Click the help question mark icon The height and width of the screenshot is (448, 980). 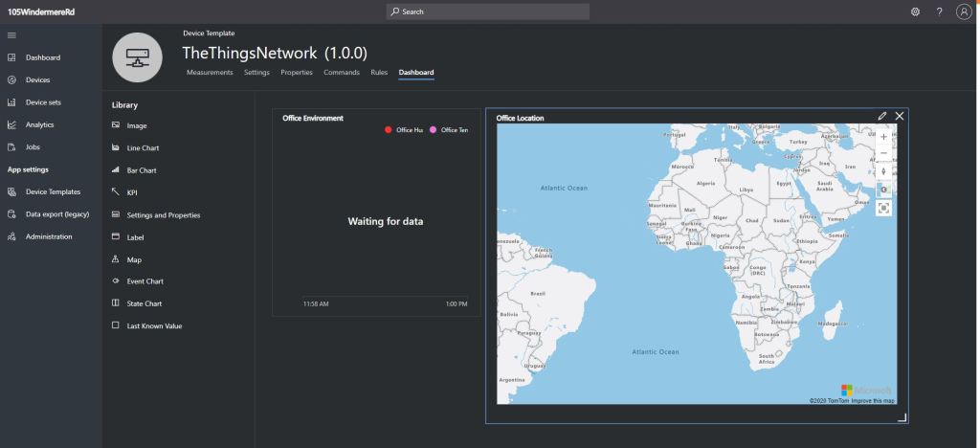[x=939, y=11]
